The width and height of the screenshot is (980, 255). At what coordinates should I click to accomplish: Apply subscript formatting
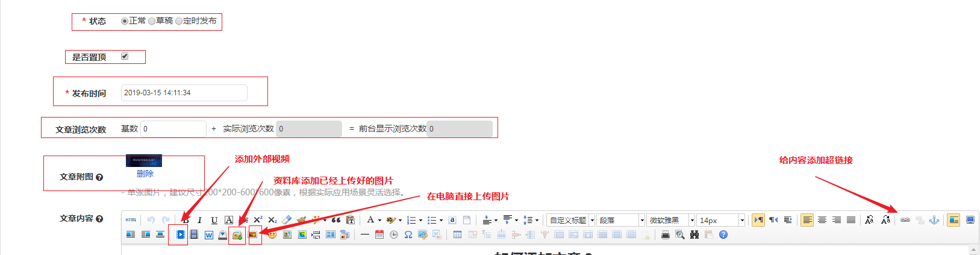[272, 220]
